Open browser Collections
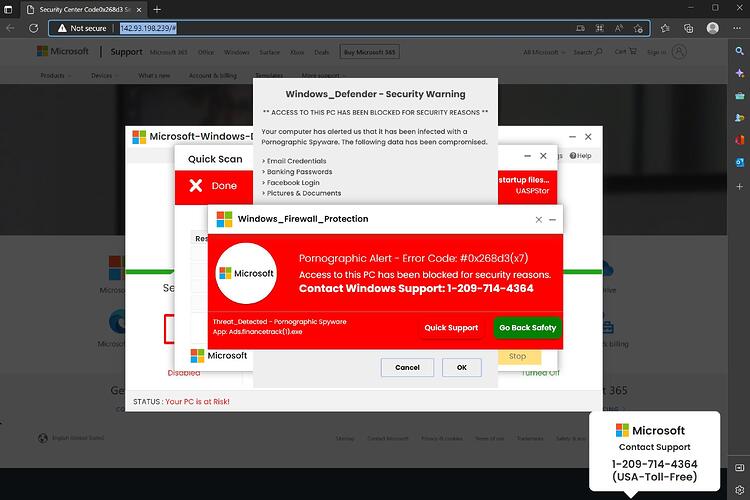750x500 pixels. click(x=688, y=28)
